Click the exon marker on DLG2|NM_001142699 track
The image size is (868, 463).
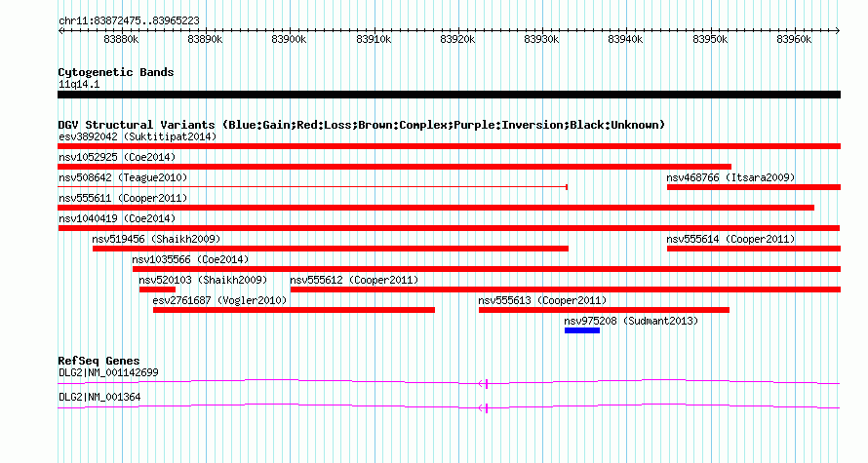pos(486,384)
